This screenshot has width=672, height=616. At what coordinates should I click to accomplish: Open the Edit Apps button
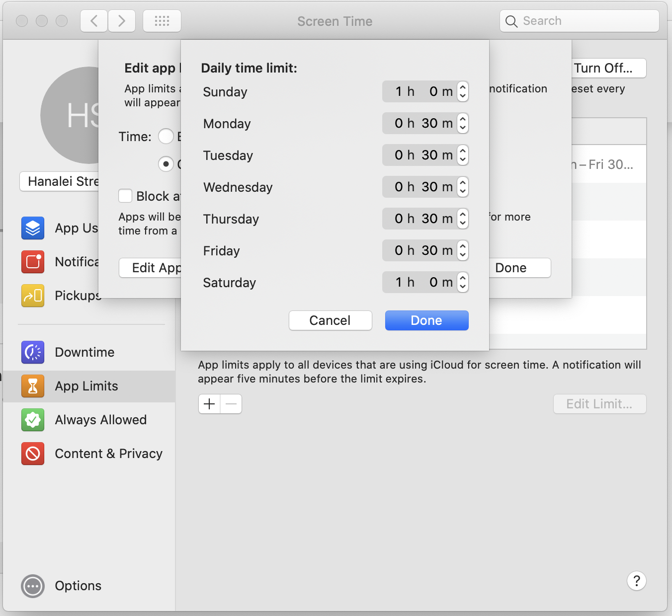point(150,268)
